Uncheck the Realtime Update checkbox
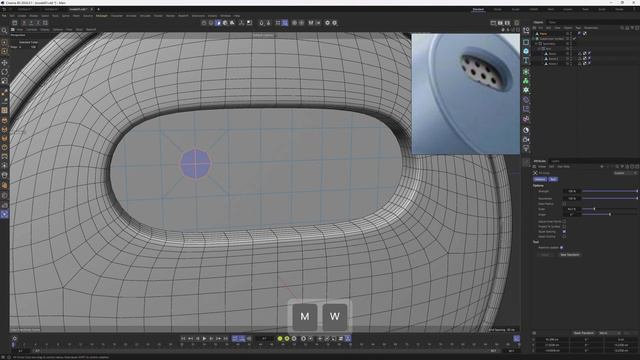This screenshot has height=360, width=640. coord(562,247)
